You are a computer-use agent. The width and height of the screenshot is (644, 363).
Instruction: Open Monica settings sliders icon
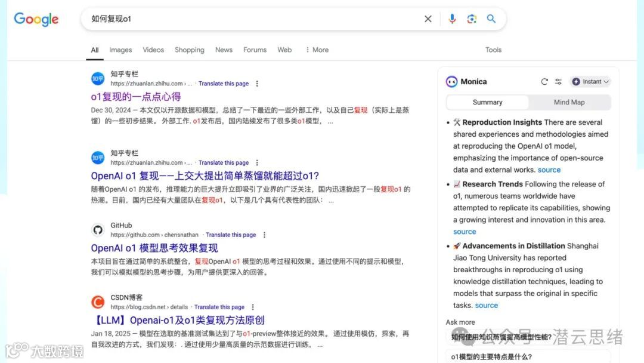558,82
